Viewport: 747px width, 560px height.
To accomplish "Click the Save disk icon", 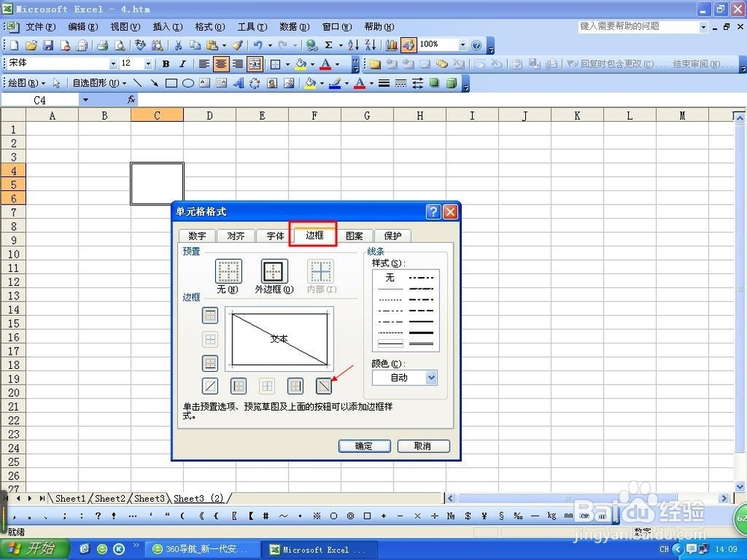I will tap(48, 46).
